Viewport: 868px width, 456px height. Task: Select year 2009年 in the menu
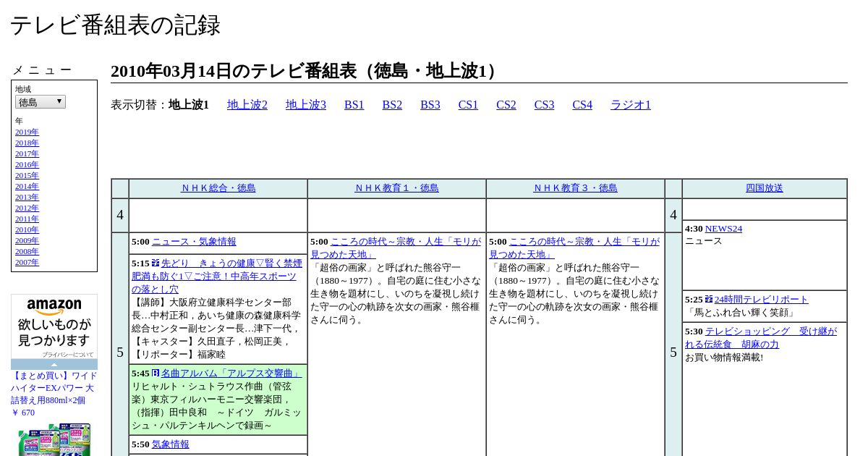(x=27, y=241)
